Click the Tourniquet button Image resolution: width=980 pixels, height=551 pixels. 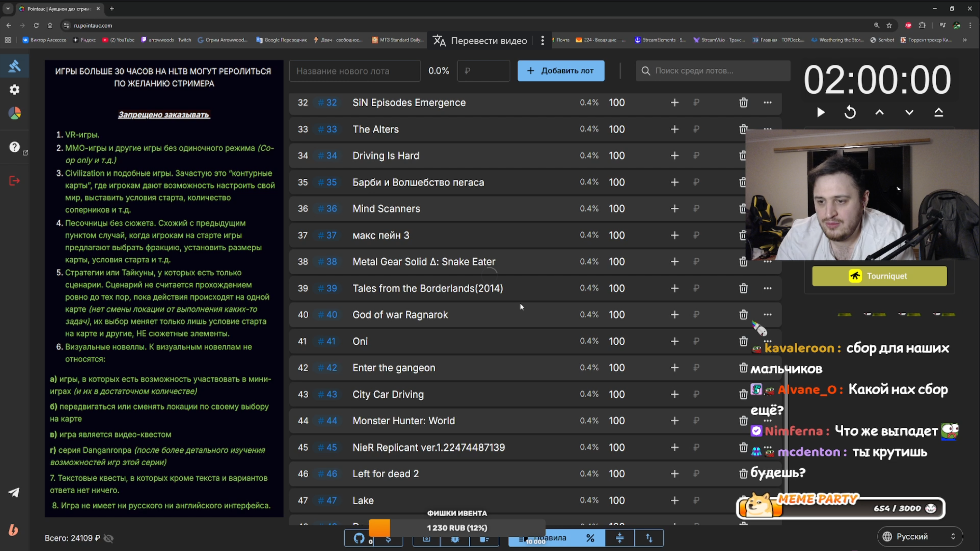tap(879, 276)
